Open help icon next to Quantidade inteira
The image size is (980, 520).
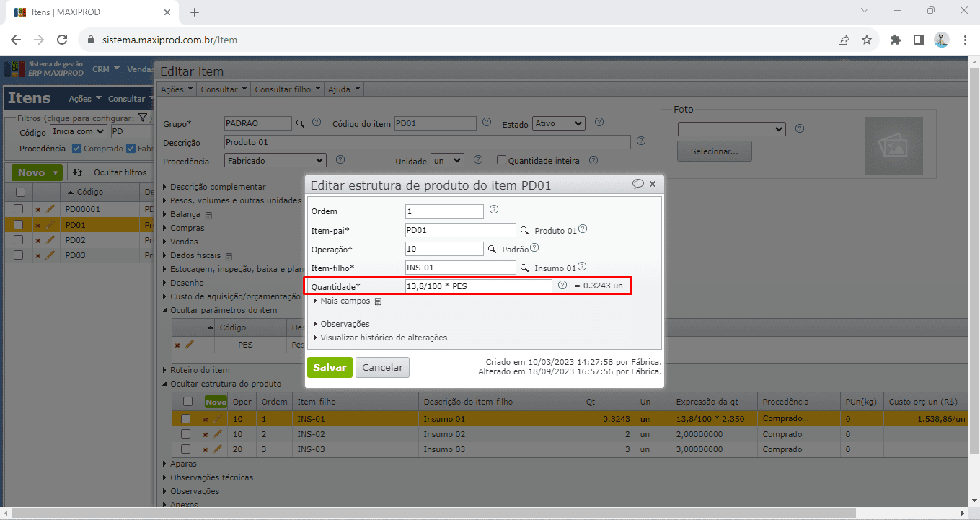pyautogui.click(x=594, y=160)
